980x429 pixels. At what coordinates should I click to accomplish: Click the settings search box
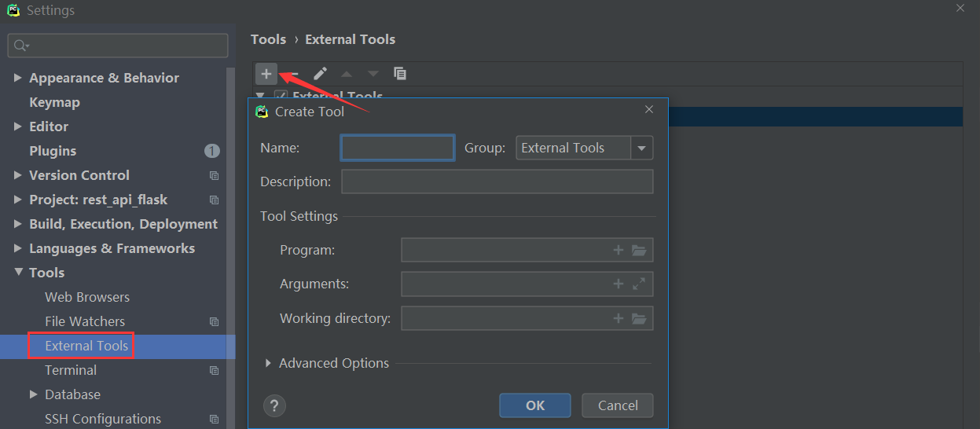[118, 46]
